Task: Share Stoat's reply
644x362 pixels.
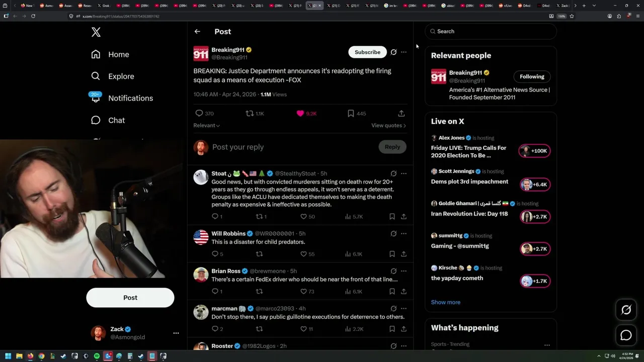Action: point(404,217)
